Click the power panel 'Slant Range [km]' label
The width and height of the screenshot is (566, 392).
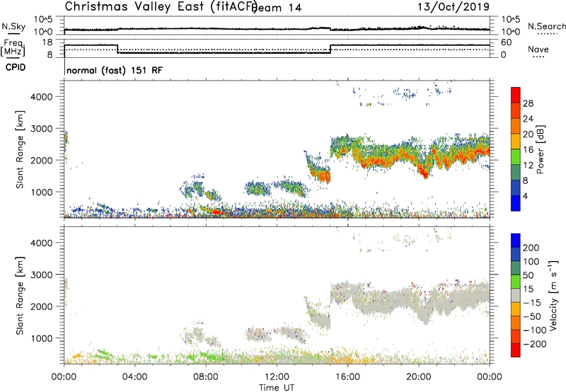point(20,149)
